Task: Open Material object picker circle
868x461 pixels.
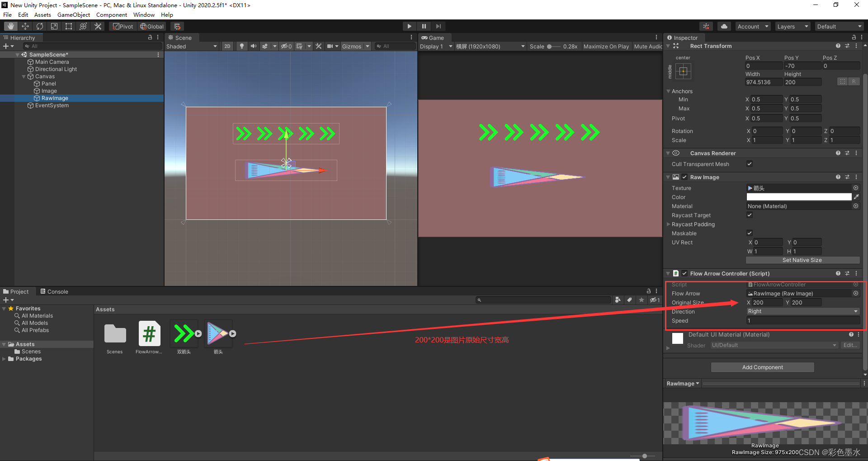Action: [856, 206]
